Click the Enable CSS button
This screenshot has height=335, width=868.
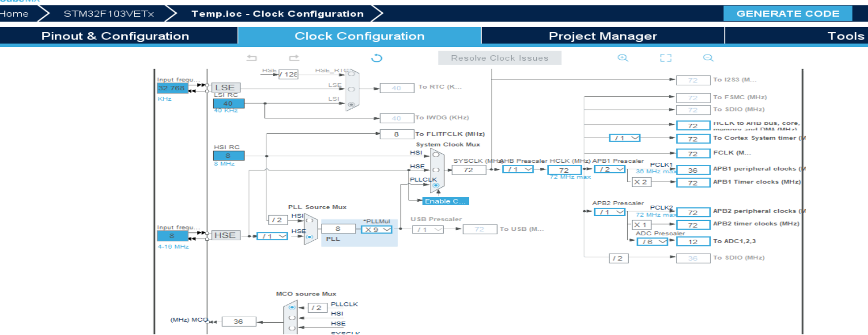pos(445,201)
